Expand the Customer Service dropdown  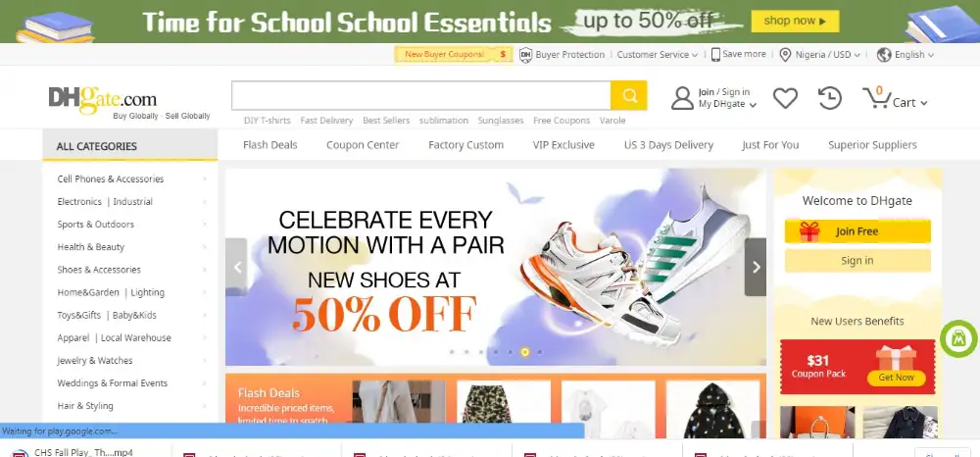(657, 54)
